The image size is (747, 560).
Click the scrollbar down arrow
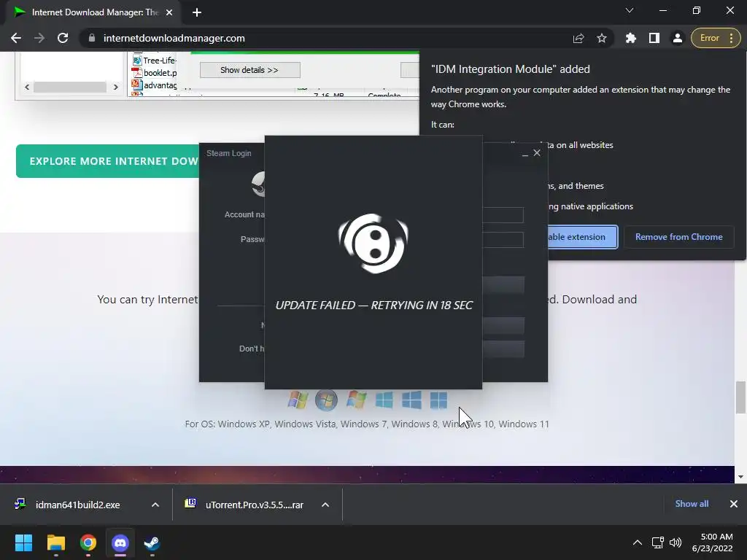click(x=741, y=477)
